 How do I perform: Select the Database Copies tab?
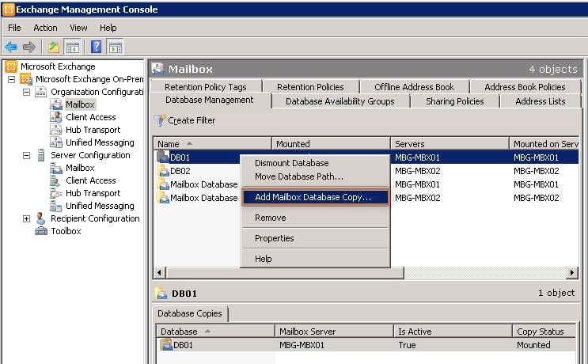click(x=190, y=313)
